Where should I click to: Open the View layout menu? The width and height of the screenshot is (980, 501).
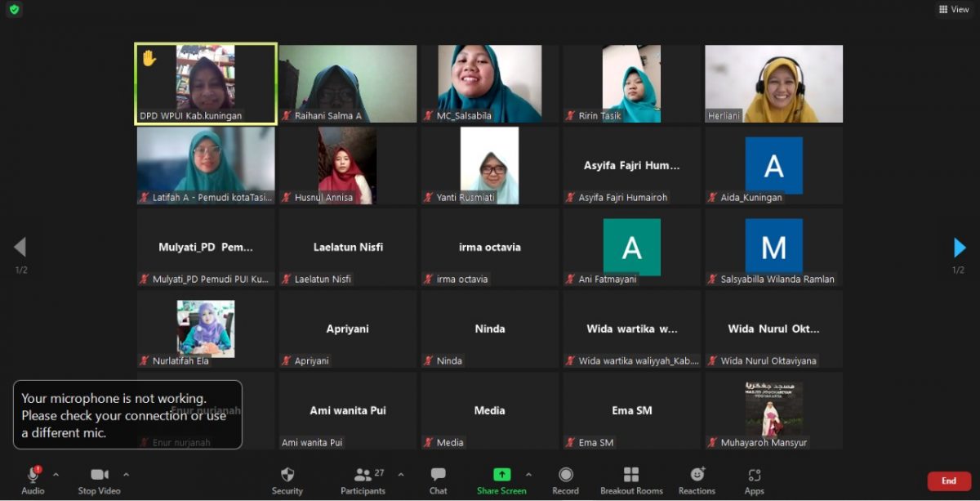(x=953, y=10)
